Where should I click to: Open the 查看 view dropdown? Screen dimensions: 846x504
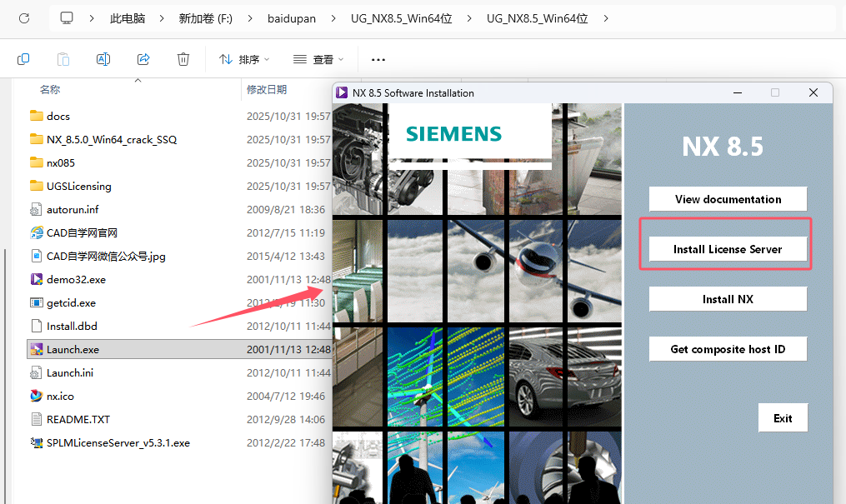tap(318, 59)
